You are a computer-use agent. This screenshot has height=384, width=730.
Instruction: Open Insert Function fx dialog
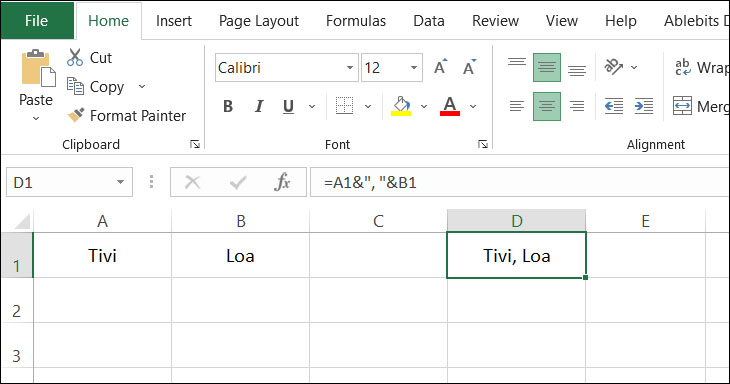pyautogui.click(x=283, y=182)
